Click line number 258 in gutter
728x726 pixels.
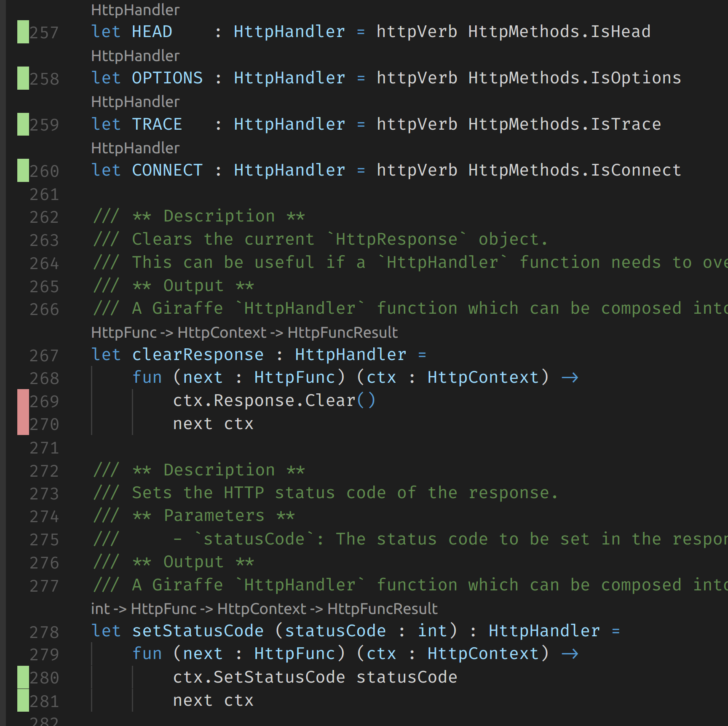click(x=44, y=79)
